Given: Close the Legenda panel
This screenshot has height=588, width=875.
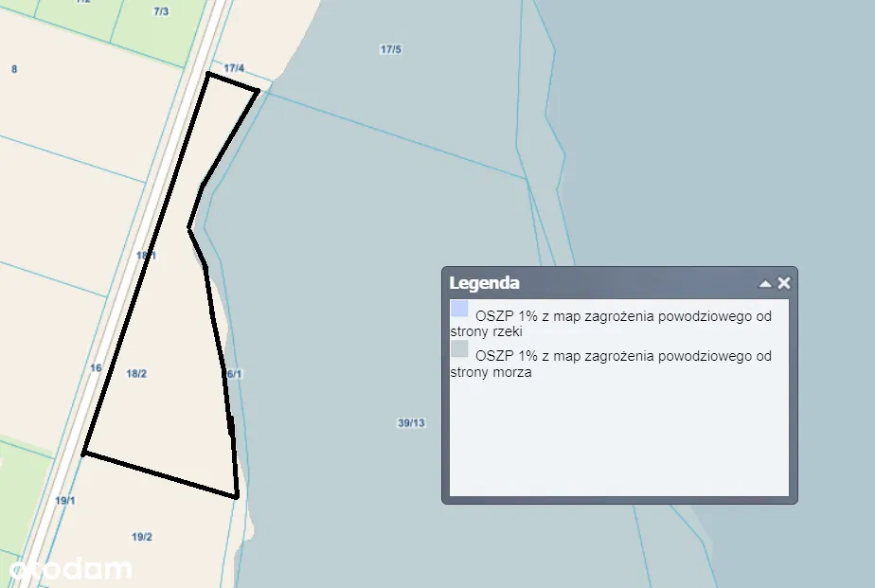Looking at the screenshot, I should [x=784, y=283].
